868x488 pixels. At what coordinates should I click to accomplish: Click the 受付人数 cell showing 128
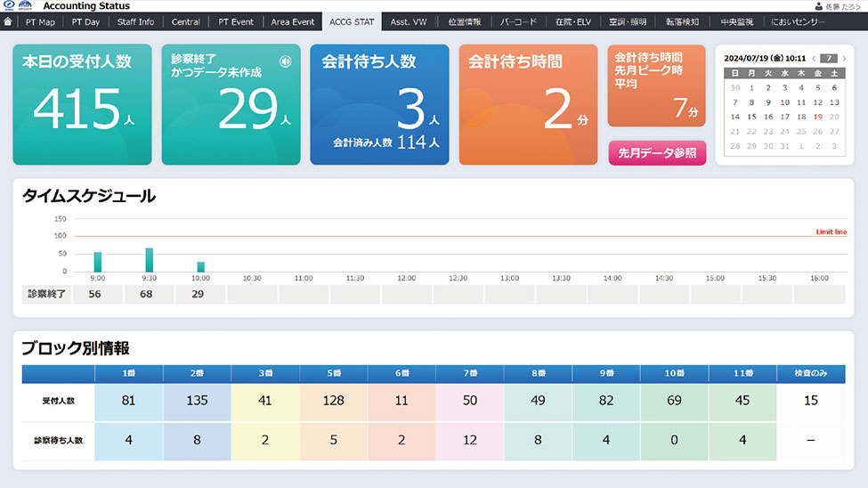(334, 401)
